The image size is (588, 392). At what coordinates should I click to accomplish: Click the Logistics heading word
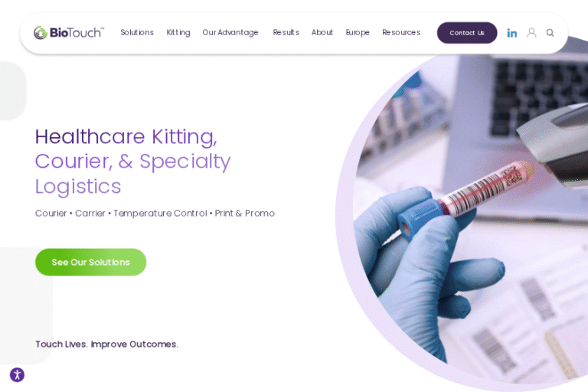(x=78, y=187)
